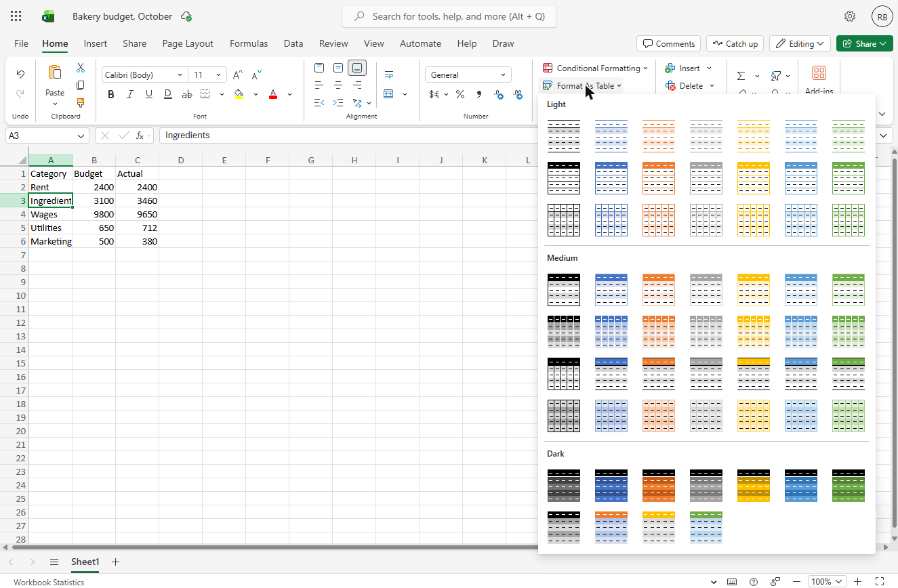The height and width of the screenshot is (588, 898).
Task: Click the Undo icon
Action: (x=20, y=75)
